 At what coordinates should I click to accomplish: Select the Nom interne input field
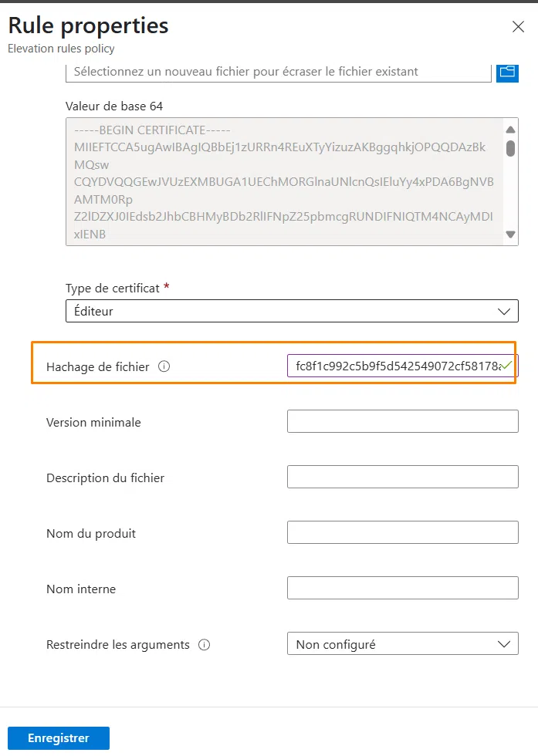pyautogui.click(x=402, y=588)
